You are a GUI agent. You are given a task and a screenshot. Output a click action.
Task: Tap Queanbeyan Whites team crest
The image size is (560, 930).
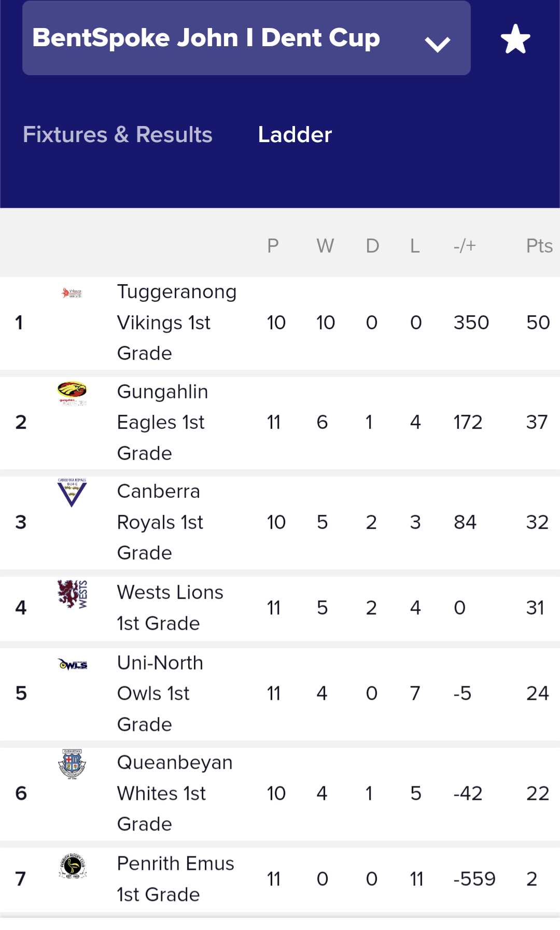click(72, 764)
